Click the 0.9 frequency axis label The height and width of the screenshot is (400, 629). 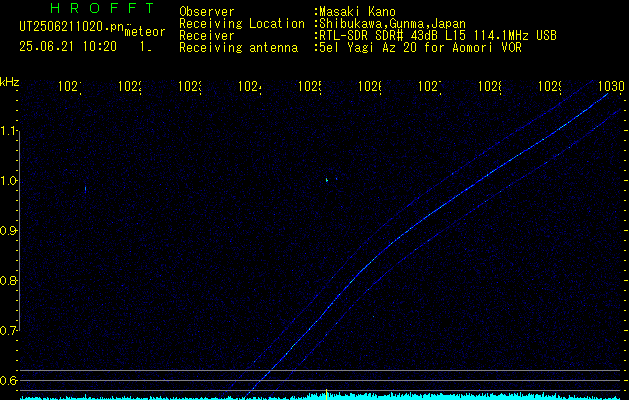click(8, 230)
